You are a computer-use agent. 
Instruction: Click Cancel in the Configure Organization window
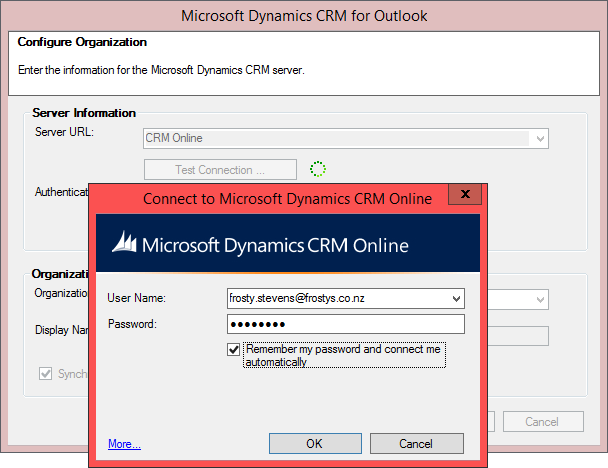pyautogui.click(x=542, y=422)
